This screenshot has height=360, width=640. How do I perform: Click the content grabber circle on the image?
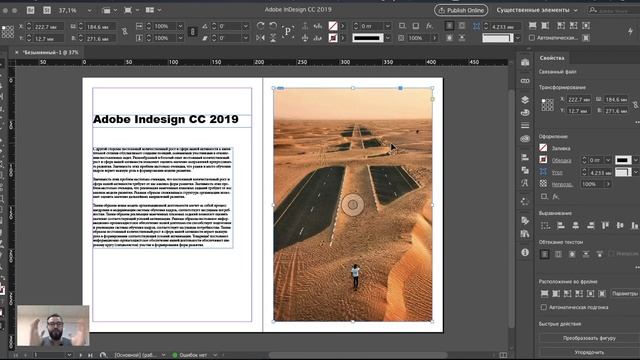(x=353, y=204)
